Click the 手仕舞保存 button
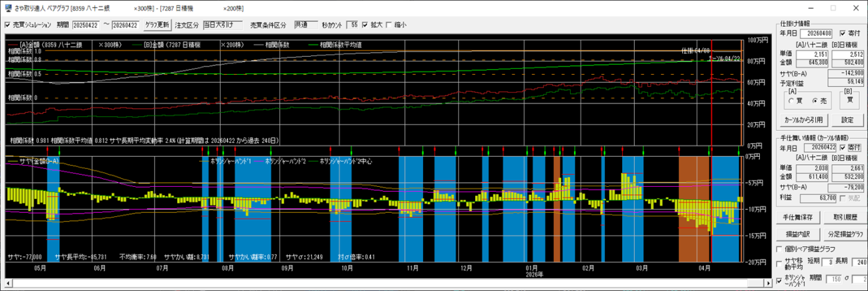The image size is (868, 291). [x=797, y=218]
